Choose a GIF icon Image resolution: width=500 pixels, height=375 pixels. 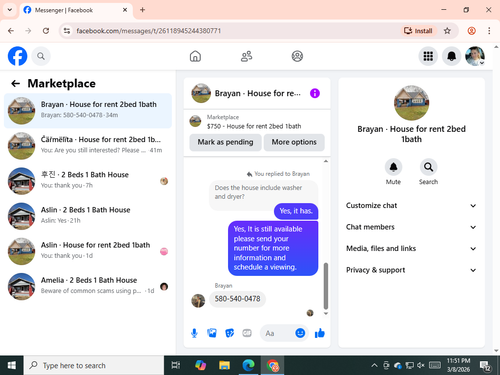point(247,333)
